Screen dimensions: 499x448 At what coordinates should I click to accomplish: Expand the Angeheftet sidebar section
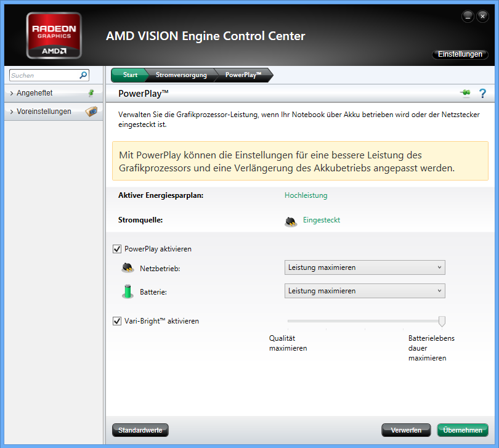click(34, 93)
